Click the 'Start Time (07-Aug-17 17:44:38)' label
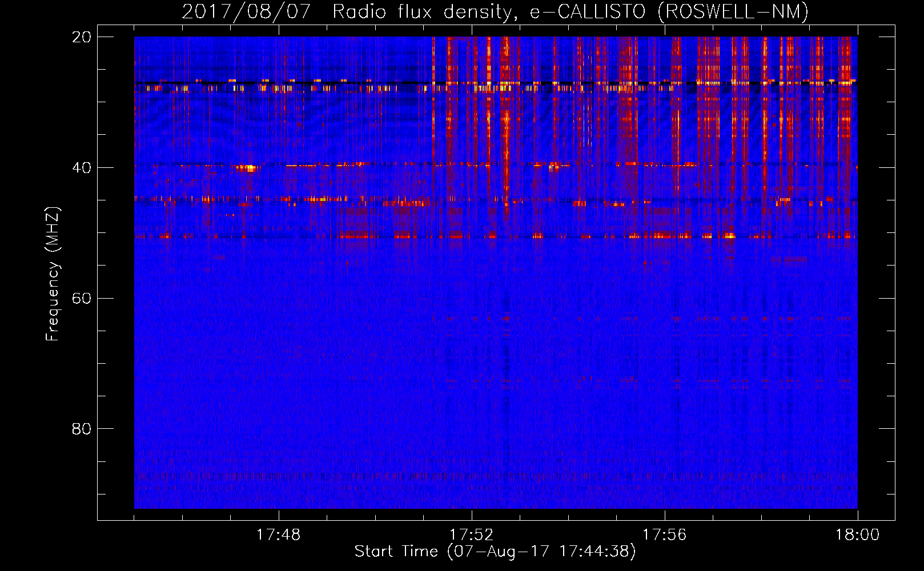This screenshot has height=571, width=924. [495, 552]
